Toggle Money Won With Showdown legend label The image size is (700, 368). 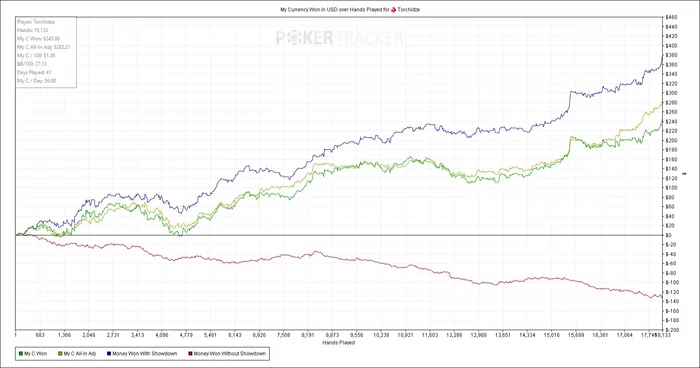[x=145, y=354]
